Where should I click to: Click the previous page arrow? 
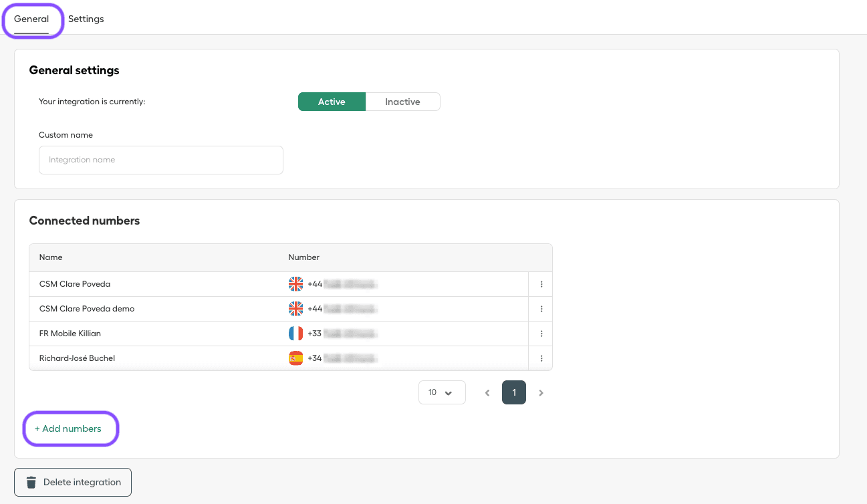click(x=487, y=392)
